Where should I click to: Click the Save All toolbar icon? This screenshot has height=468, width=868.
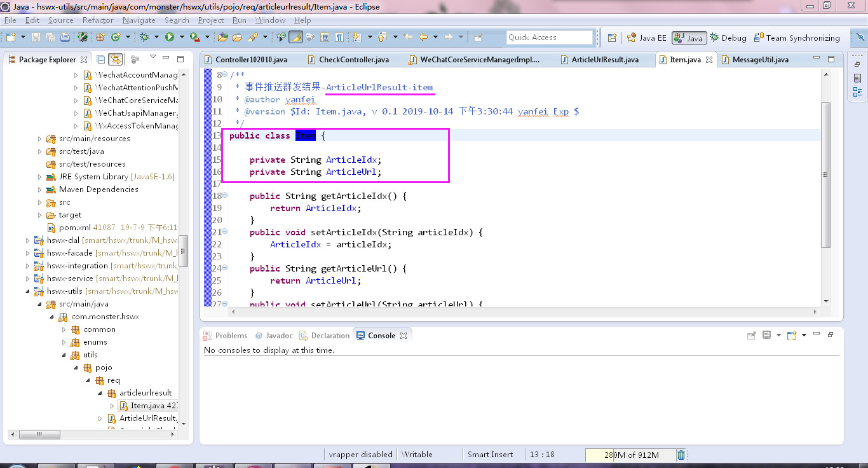[x=50, y=38]
